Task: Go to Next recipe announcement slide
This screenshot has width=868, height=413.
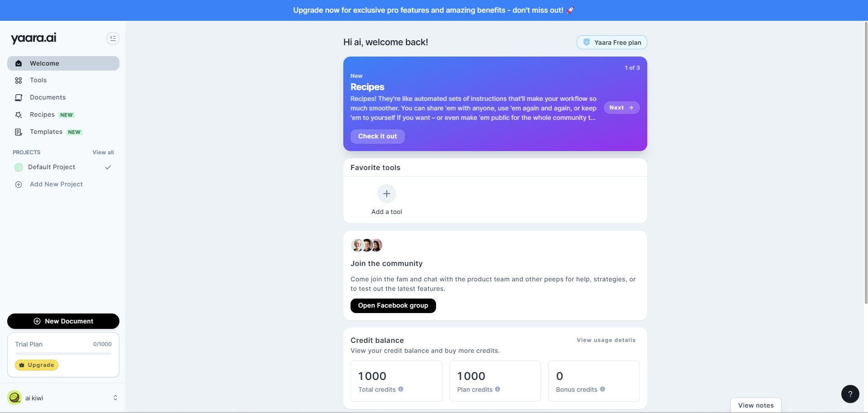Action: point(621,108)
